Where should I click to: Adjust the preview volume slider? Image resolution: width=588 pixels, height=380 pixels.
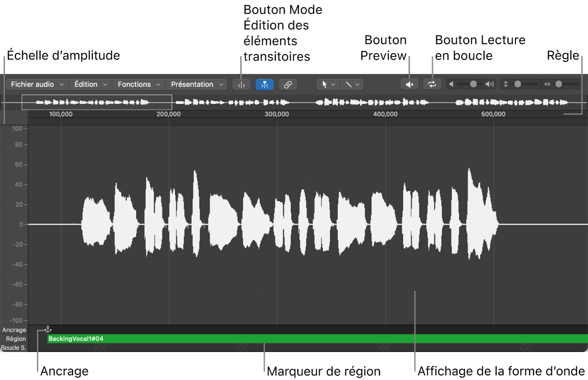[470, 84]
